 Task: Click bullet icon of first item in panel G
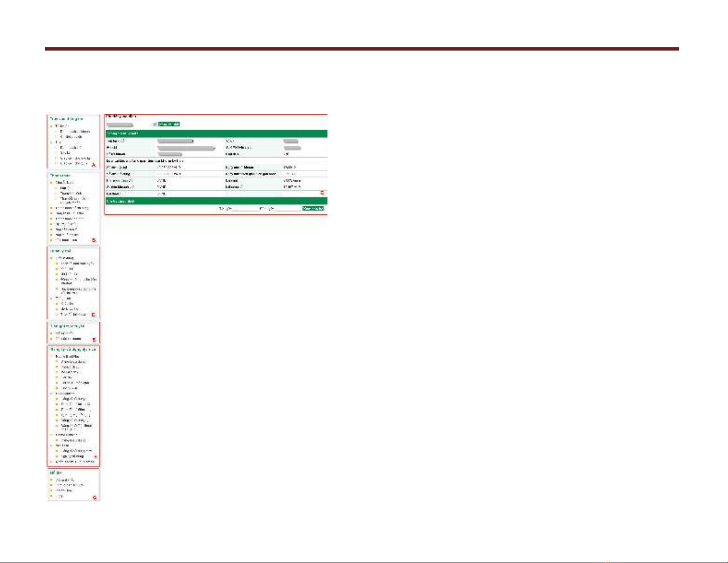pyautogui.click(x=52, y=480)
